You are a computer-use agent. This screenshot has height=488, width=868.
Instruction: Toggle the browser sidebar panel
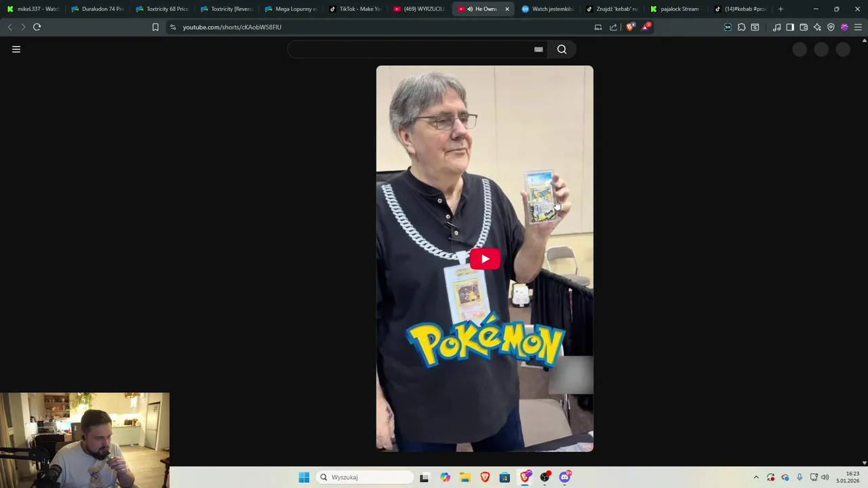pos(790,27)
